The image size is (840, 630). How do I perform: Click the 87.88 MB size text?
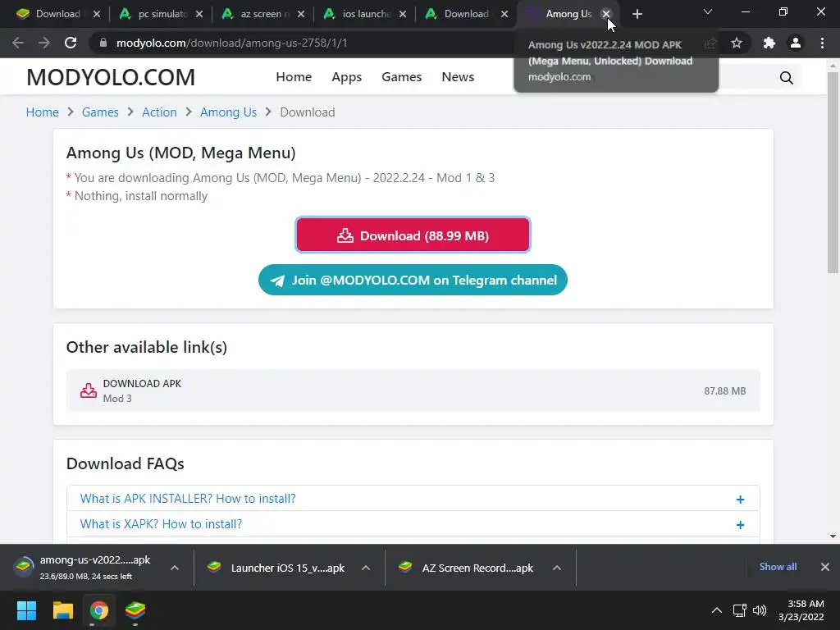click(725, 391)
